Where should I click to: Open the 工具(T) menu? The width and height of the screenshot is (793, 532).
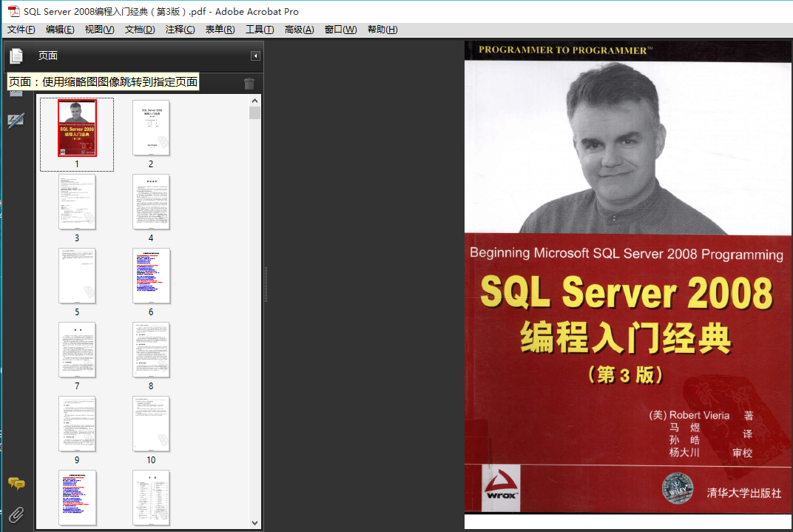pyautogui.click(x=260, y=30)
